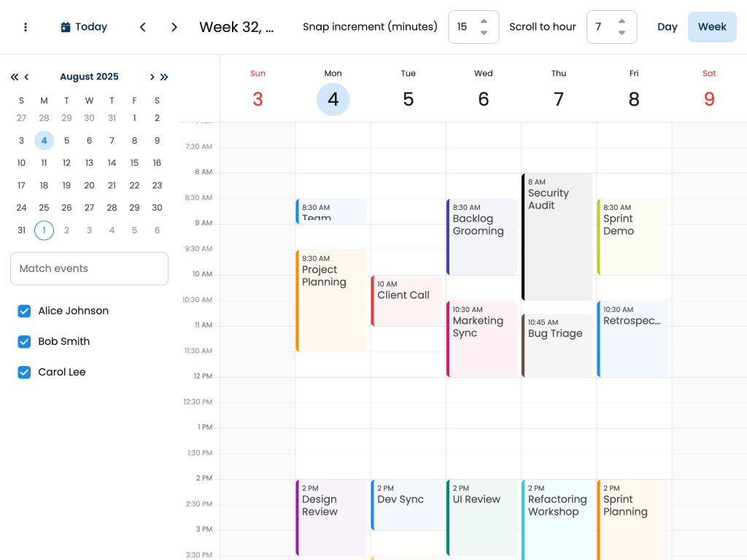
Task: Advance to next month in mini calendar
Action: click(152, 77)
